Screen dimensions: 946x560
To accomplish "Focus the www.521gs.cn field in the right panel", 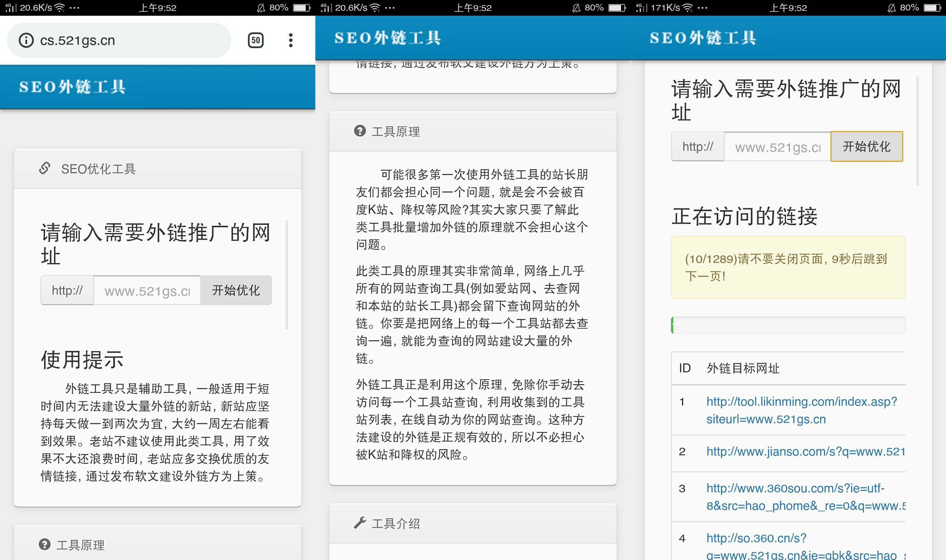I will tap(777, 147).
